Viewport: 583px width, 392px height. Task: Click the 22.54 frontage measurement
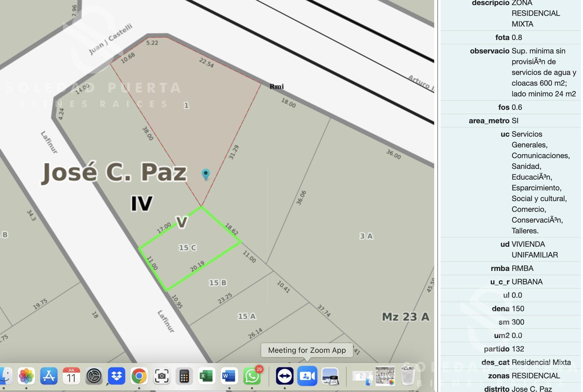tap(206, 63)
